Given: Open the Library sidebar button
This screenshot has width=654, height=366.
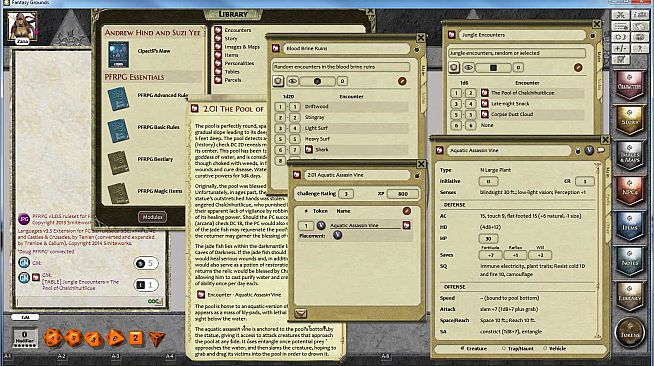Looking at the screenshot, I should click(x=630, y=296).
